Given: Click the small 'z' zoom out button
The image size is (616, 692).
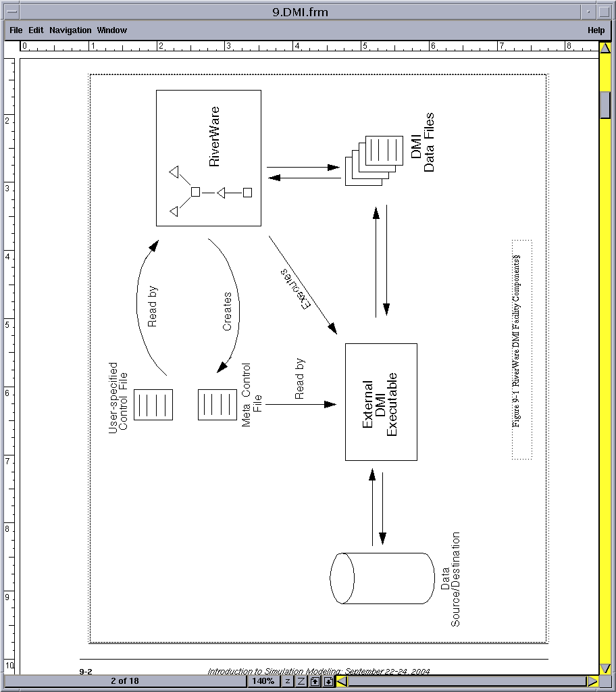Looking at the screenshot, I should click(x=288, y=681).
